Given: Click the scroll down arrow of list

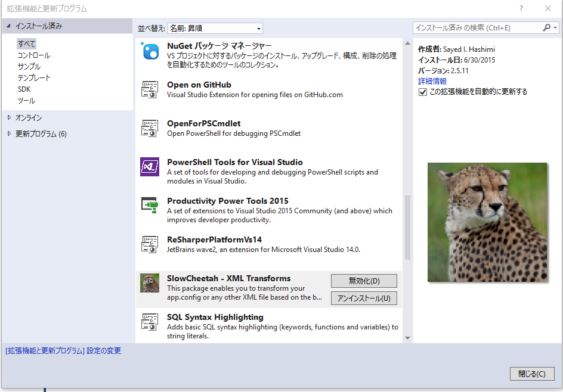Looking at the screenshot, I should click(407, 338).
